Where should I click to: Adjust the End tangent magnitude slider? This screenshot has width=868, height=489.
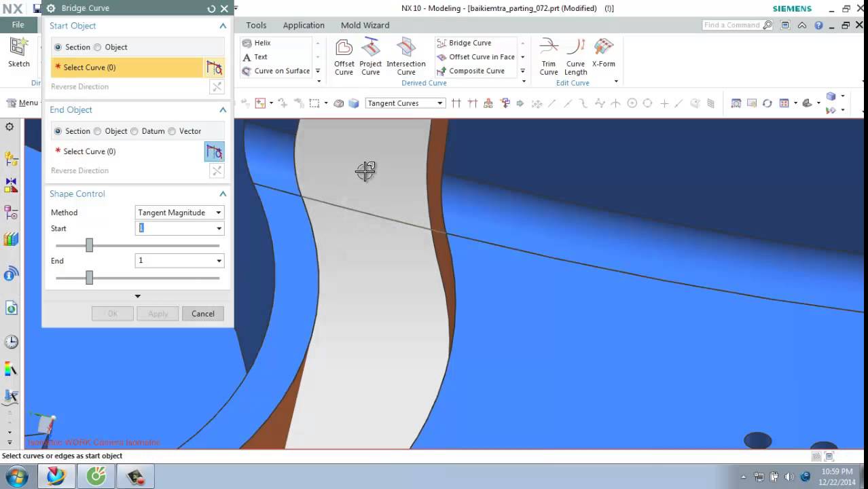89,278
